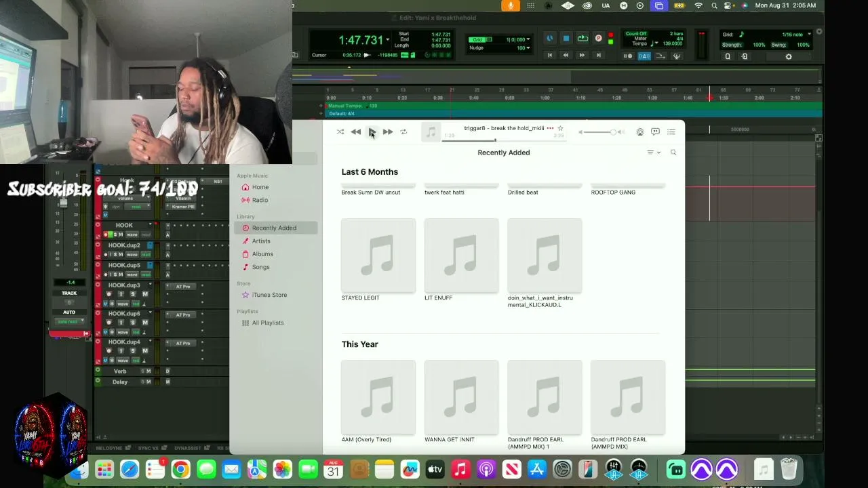Click the 'Break Sumn DW uncut' title
The height and width of the screenshot is (488, 868).
[x=371, y=192]
